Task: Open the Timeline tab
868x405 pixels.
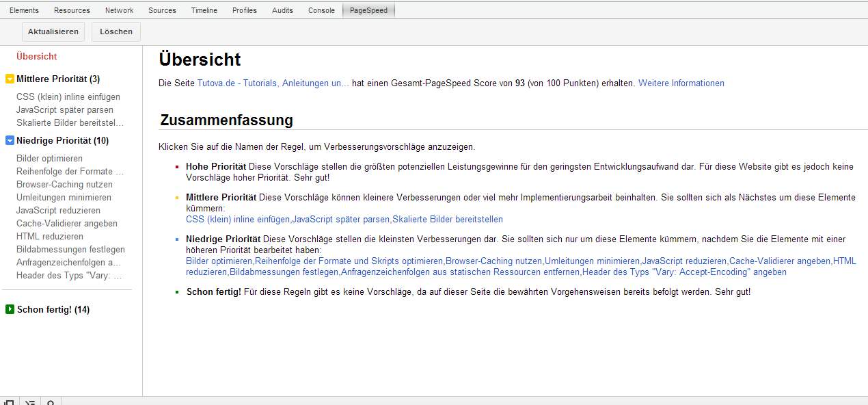Action: [204, 10]
